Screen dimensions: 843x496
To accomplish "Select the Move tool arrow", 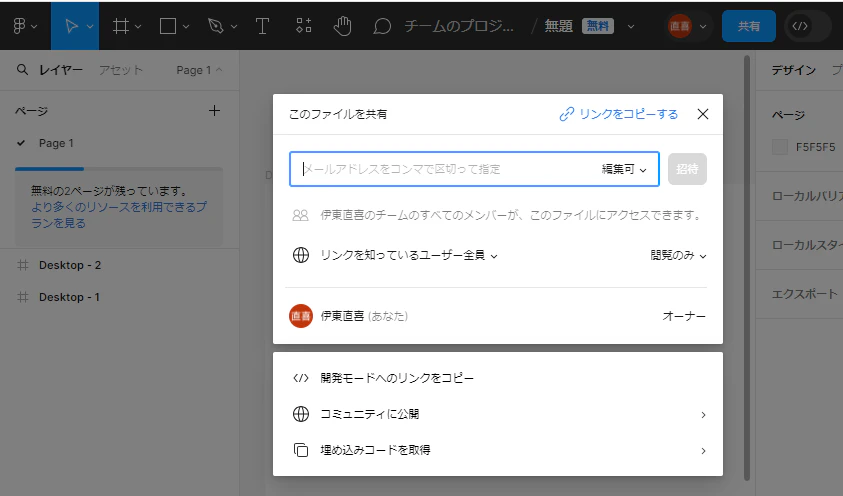I will coord(71,26).
